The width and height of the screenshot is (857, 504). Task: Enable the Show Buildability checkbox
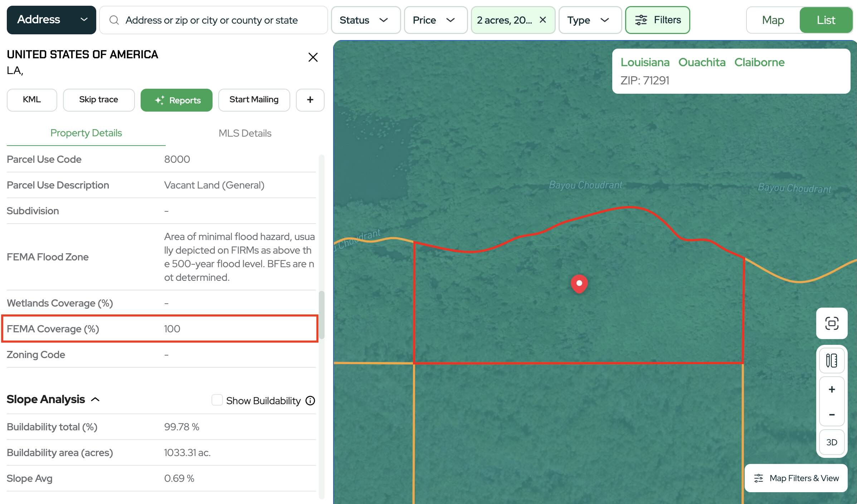coord(217,400)
